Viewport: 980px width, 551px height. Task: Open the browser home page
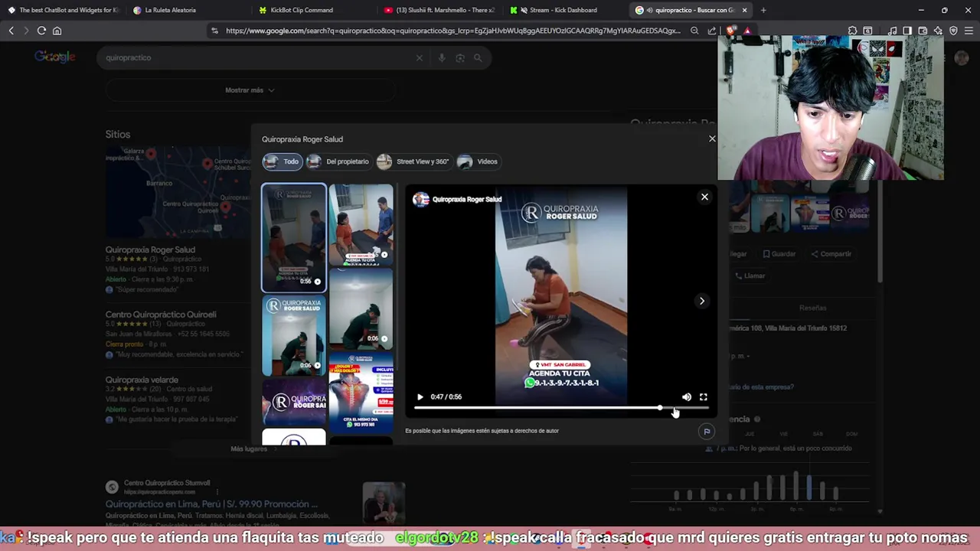click(x=57, y=31)
